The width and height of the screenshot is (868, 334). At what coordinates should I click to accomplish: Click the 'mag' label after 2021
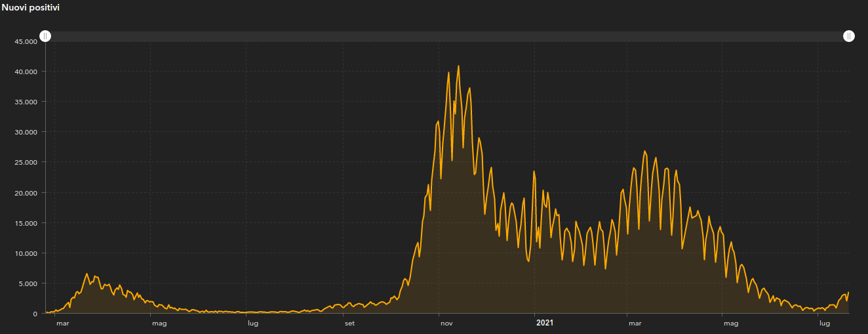tap(730, 323)
